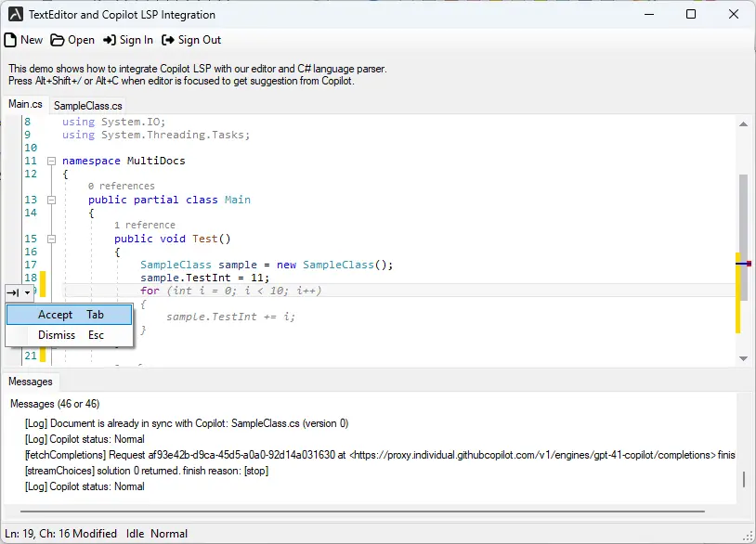
Task: Minimize the TextEditor window
Action: pyautogui.click(x=649, y=15)
